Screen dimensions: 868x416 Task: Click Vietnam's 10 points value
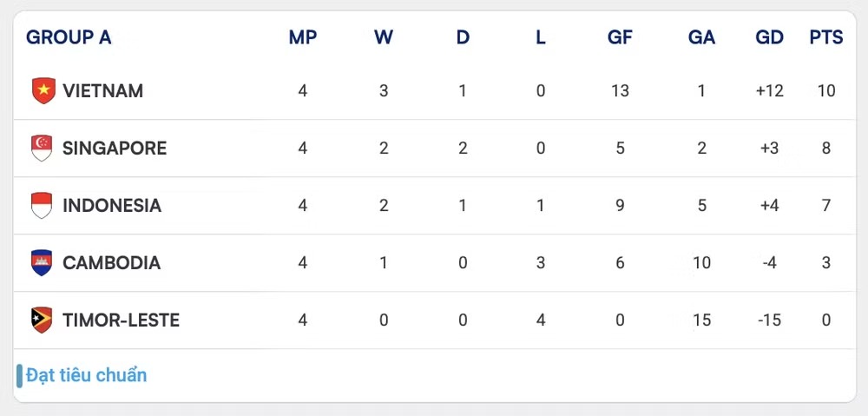click(826, 91)
